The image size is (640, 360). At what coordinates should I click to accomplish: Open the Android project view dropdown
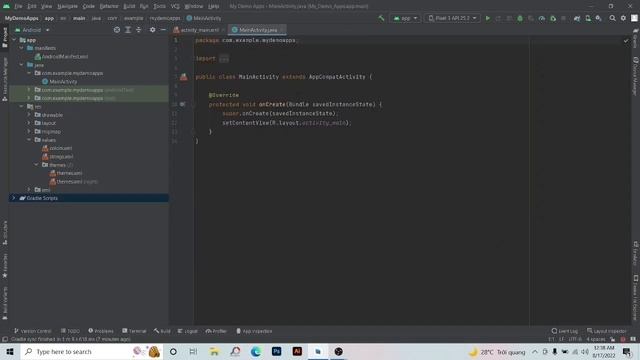pyautogui.click(x=32, y=30)
